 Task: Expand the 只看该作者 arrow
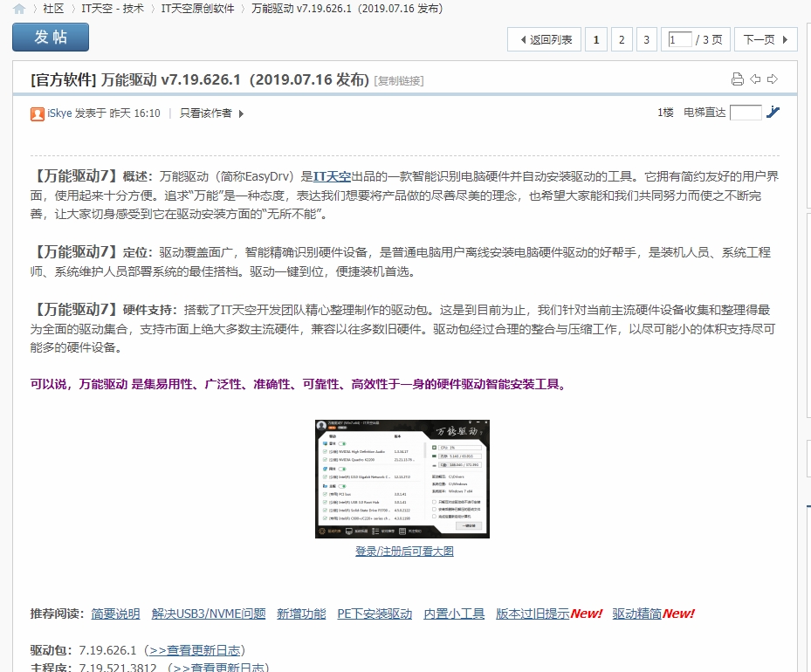[x=241, y=113]
